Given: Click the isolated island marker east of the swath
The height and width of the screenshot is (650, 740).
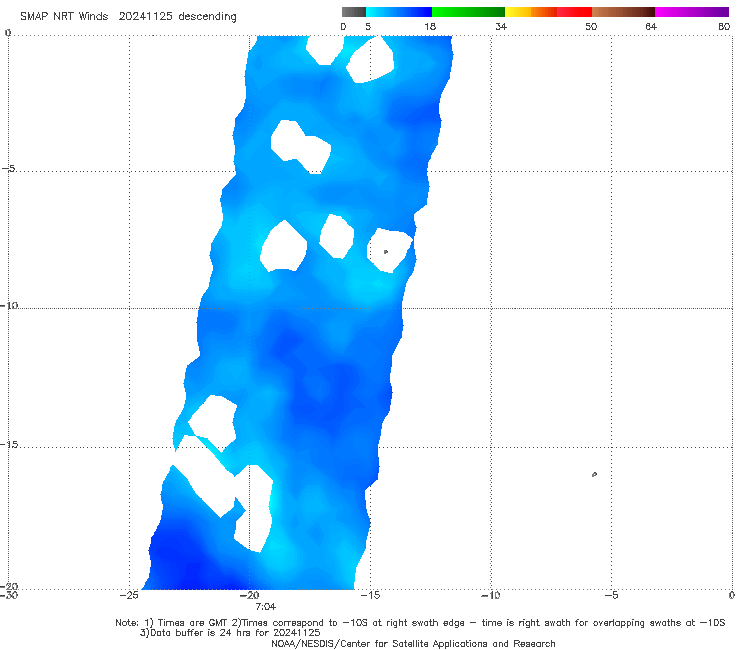Looking at the screenshot, I should [x=594, y=474].
